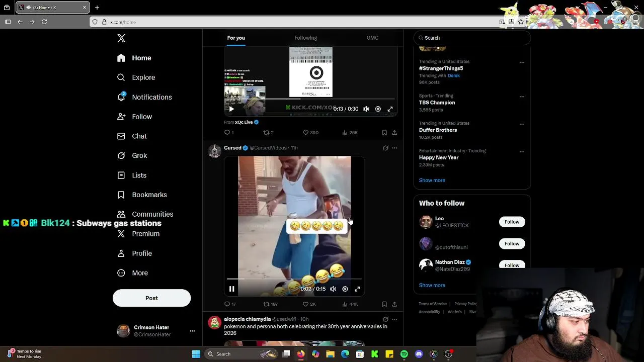Open the Kick app from the taskbar
This screenshot has width=644, height=362.
374,354
